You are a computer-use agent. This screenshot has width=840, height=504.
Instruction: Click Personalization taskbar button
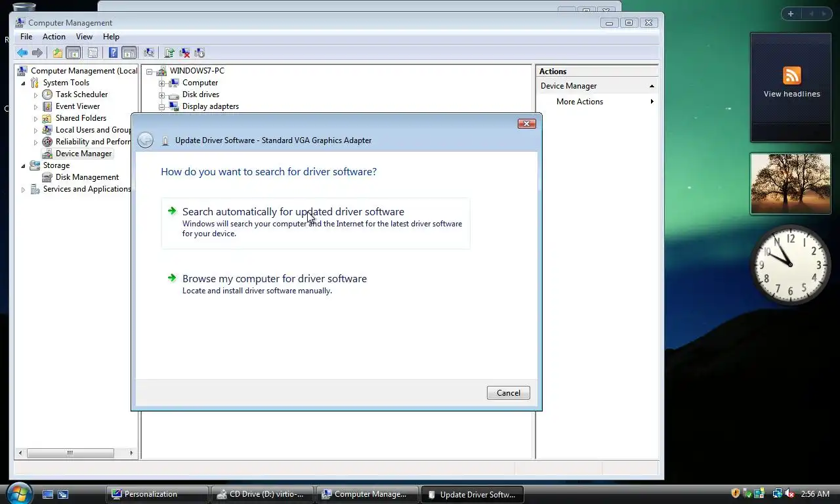(x=157, y=494)
